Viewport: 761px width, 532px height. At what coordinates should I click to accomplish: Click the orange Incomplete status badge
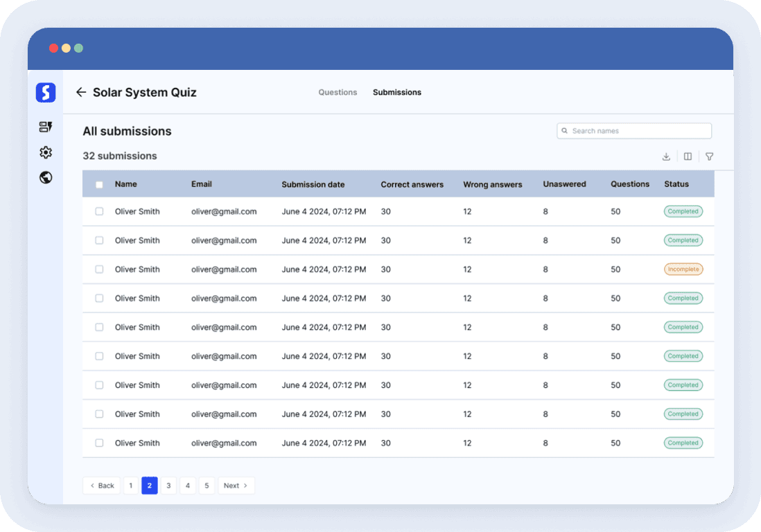pos(683,269)
